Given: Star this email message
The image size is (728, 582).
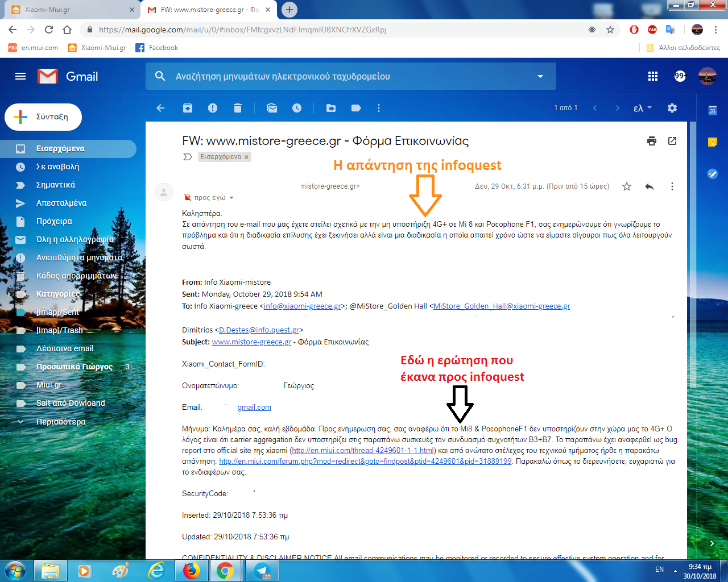Looking at the screenshot, I should point(627,186).
